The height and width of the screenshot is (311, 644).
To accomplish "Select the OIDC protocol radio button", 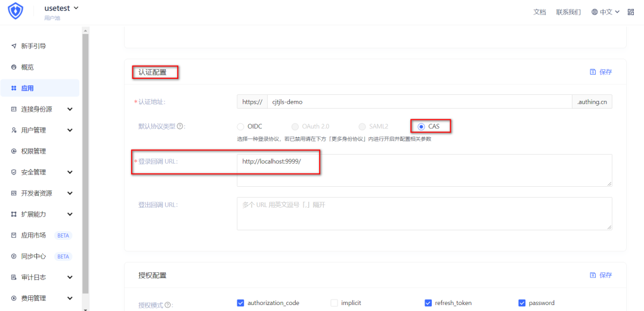I will 240,127.
